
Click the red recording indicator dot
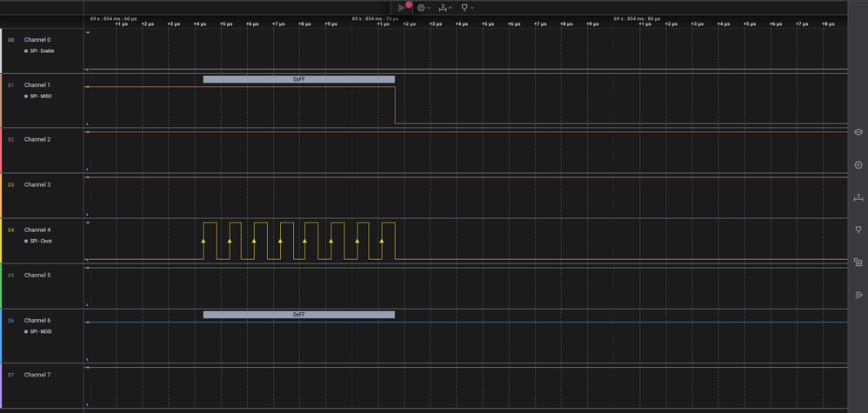(x=409, y=4)
